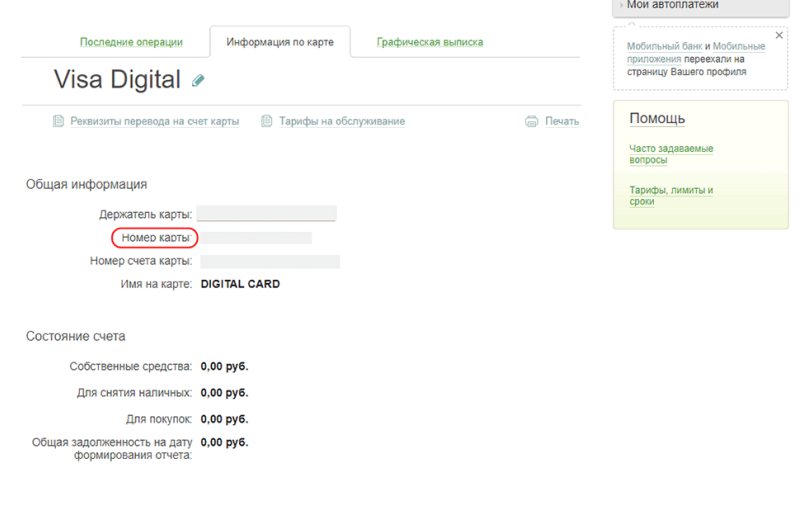The image size is (800, 520).
Task: Open the Графическая выписка tab
Action: coord(430,42)
